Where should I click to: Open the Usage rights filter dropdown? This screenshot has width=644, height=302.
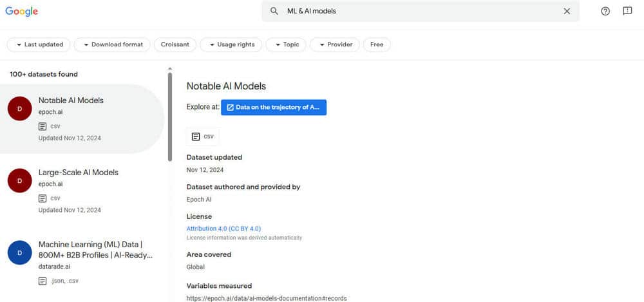tap(231, 44)
